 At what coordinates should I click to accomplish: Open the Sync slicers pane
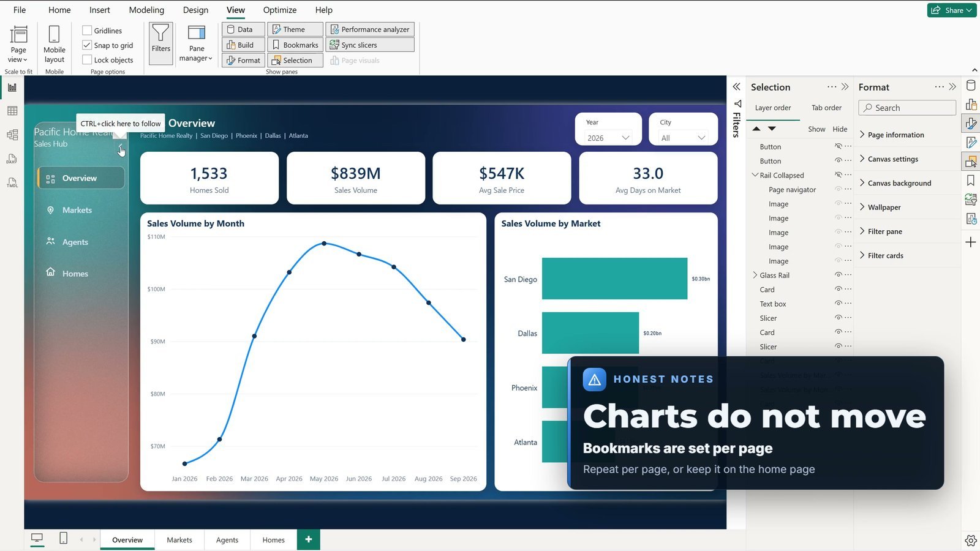(370, 45)
